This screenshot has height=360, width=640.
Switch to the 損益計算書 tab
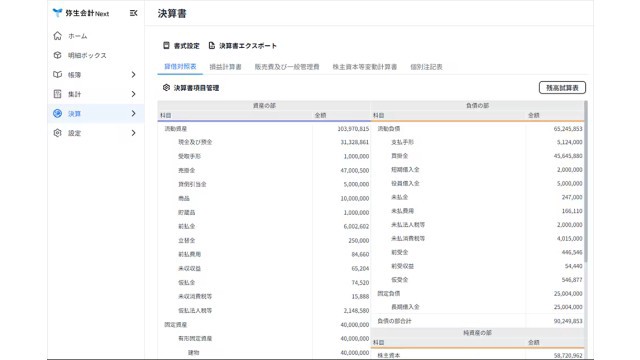225,67
